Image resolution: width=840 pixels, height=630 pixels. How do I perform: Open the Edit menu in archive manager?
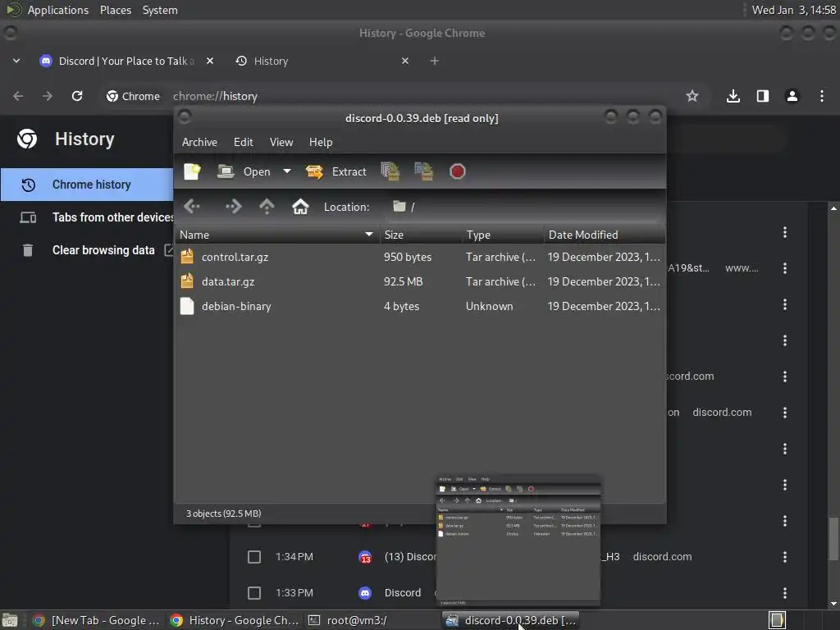point(243,142)
